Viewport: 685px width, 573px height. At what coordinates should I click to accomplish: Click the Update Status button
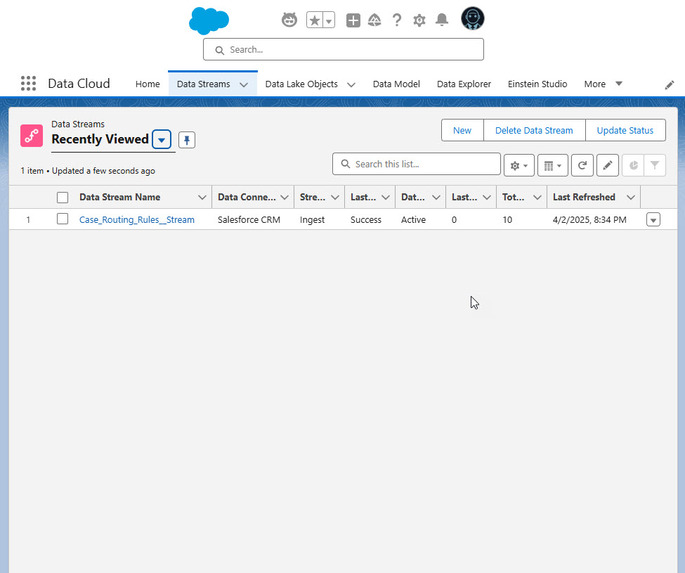click(x=625, y=130)
